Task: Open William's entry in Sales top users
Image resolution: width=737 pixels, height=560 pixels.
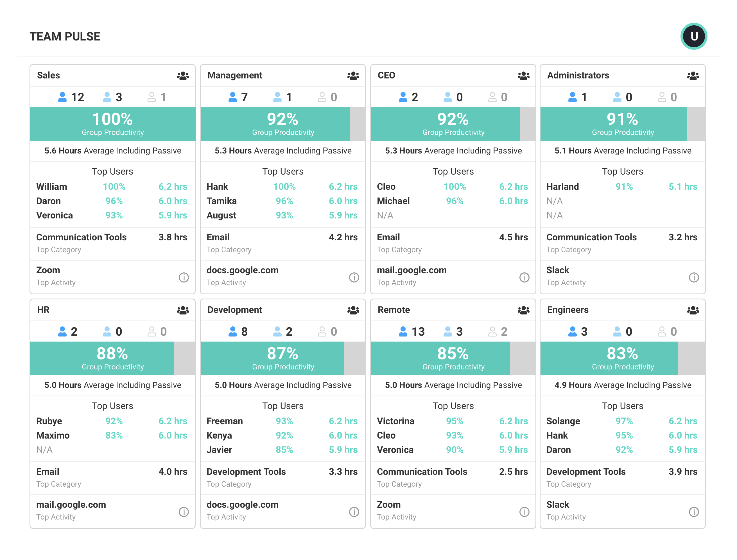Action: (x=52, y=187)
